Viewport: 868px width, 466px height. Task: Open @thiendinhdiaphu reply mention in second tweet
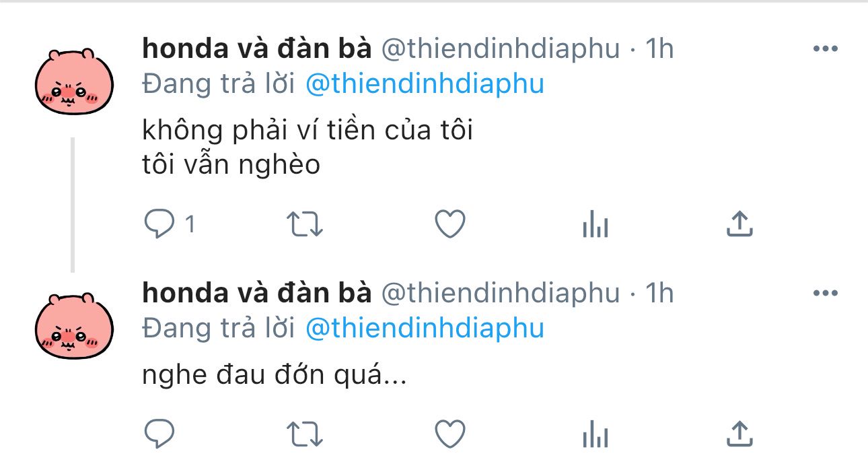click(425, 329)
